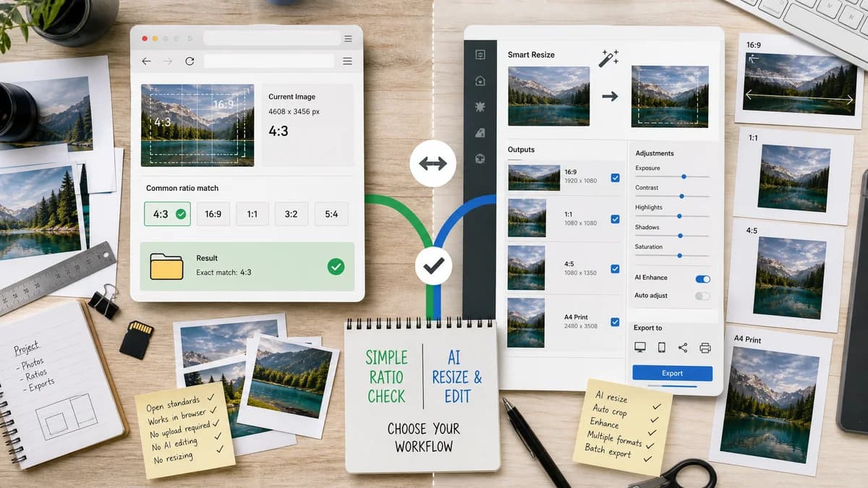868x488 pixels.
Task: Choose the 5:4 ratio chip
Action: pos(331,214)
